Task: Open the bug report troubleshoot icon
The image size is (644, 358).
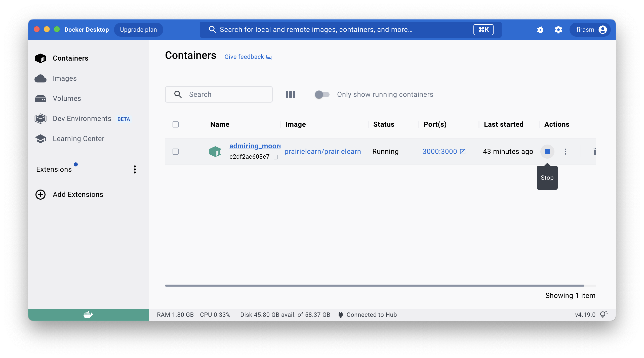Action: (x=540, y=30)
